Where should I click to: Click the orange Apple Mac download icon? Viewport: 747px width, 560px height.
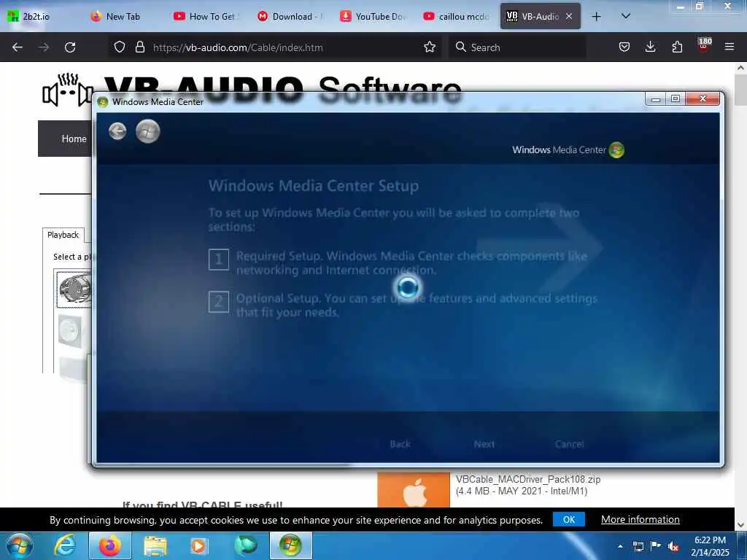tap(414, 490)
